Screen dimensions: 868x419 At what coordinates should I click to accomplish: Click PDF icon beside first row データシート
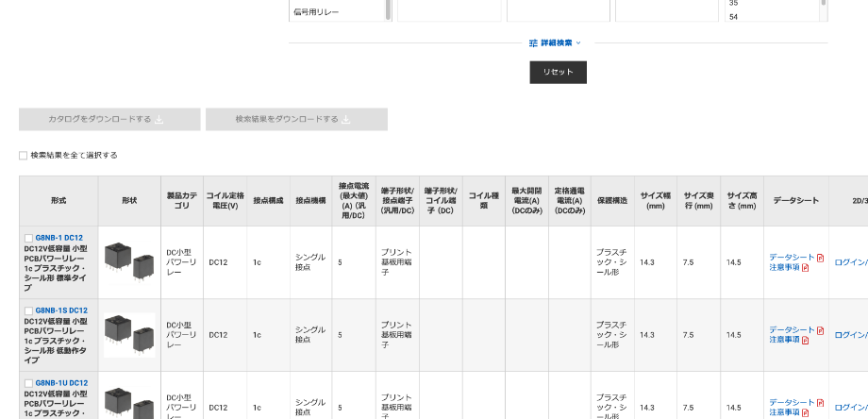coord(820,258)
